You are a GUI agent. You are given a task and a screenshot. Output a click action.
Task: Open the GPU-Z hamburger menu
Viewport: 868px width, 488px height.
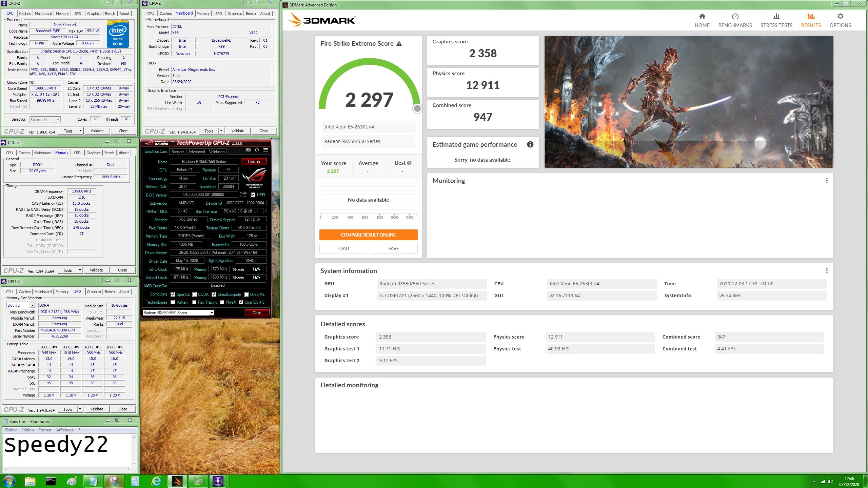pyautogui.click(x=265, y=150)
